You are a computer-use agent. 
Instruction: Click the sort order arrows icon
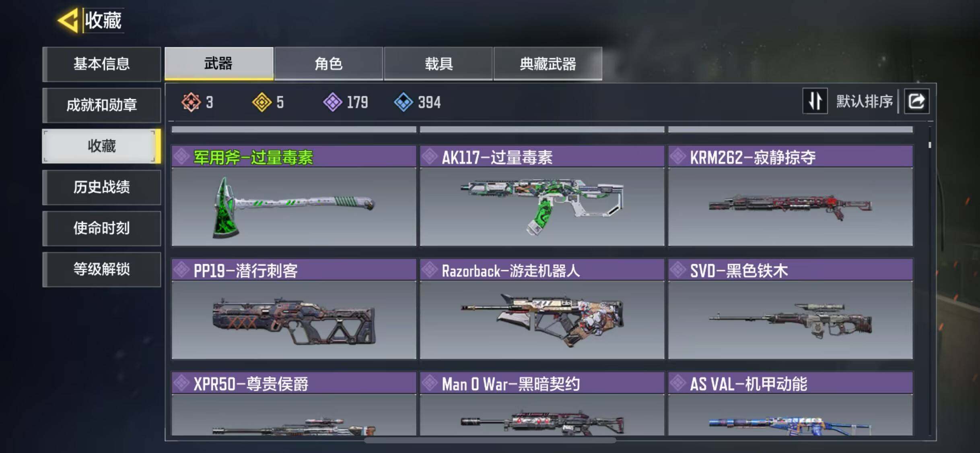(815, 101)
